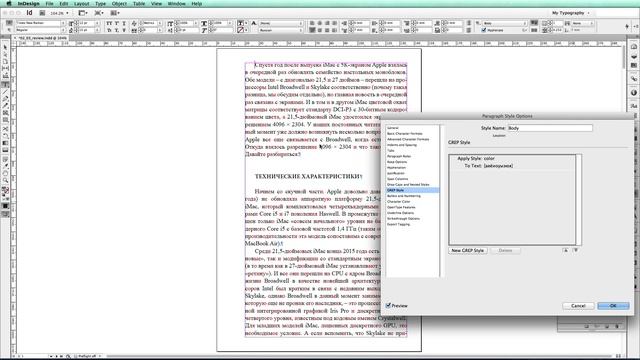Click the Underline button in control panel

point(124,23)
